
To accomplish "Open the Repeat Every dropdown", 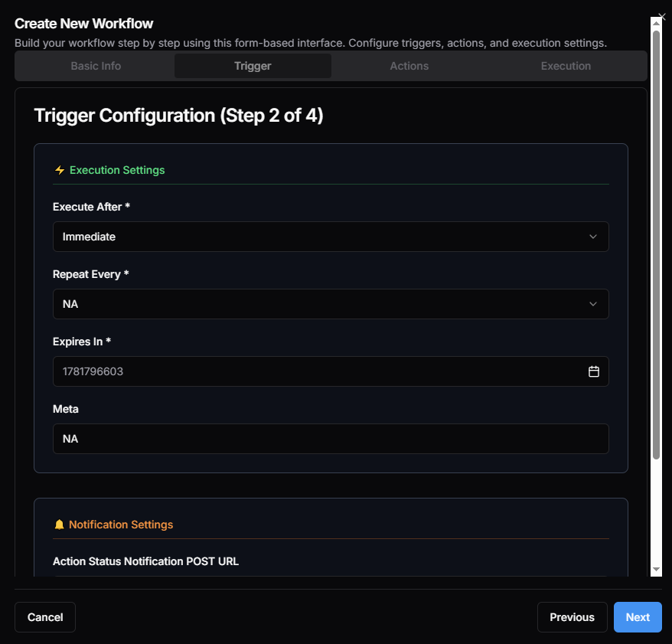I will click(x=329, y=304).
